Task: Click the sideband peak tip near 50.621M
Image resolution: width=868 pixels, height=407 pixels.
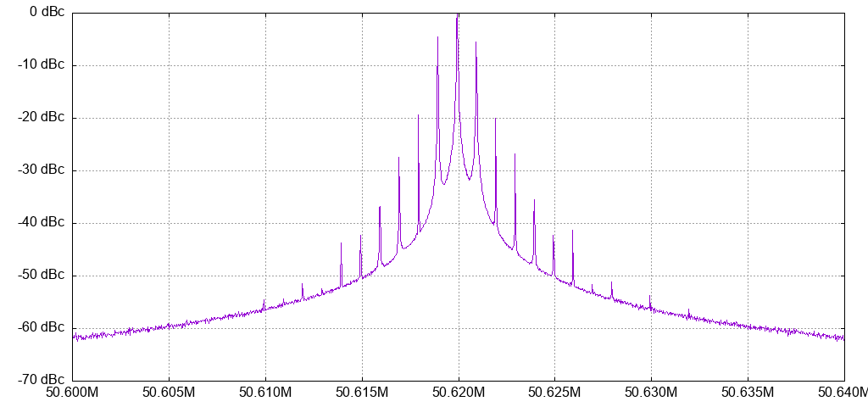Action: click(x=476, y=42)
